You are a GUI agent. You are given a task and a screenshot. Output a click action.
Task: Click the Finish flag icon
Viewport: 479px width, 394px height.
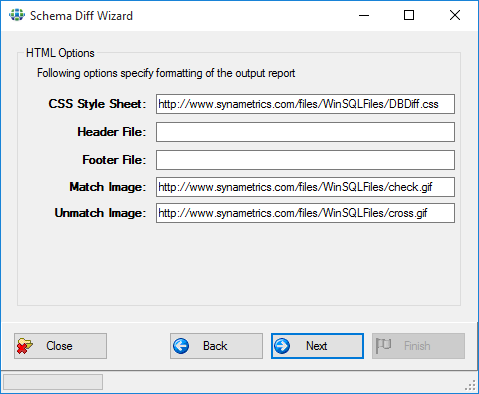(x=383, y=346)
